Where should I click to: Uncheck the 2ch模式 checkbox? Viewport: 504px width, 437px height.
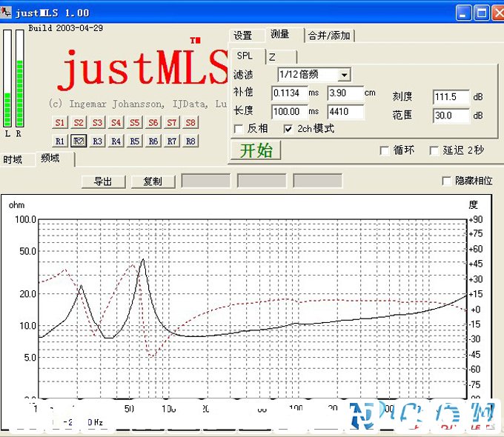tap(288, 129)
